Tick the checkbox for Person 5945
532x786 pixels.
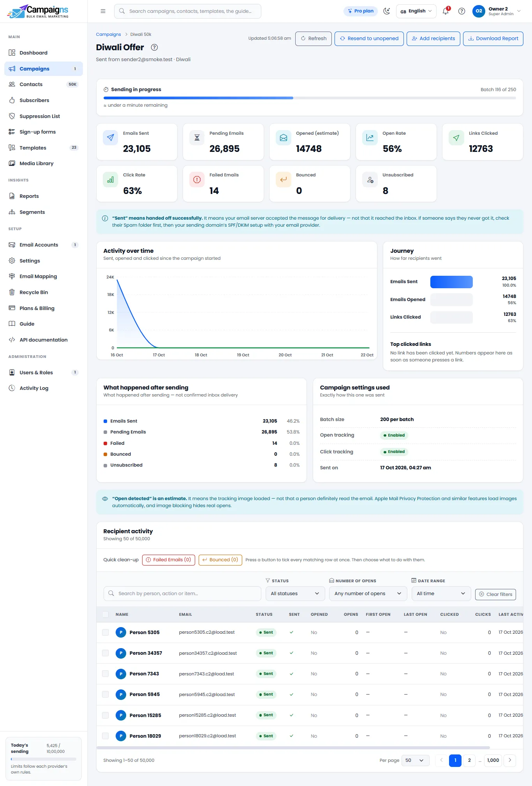click(105, 694)
